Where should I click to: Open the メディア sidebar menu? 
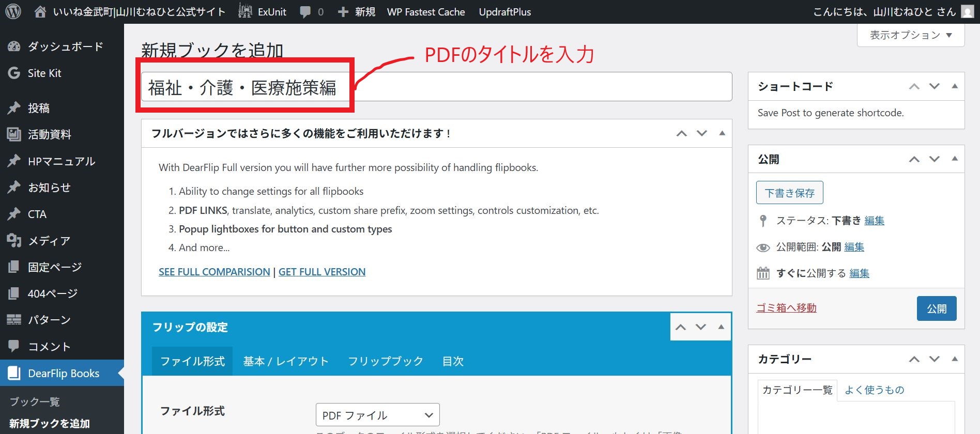tap(49, 241)
